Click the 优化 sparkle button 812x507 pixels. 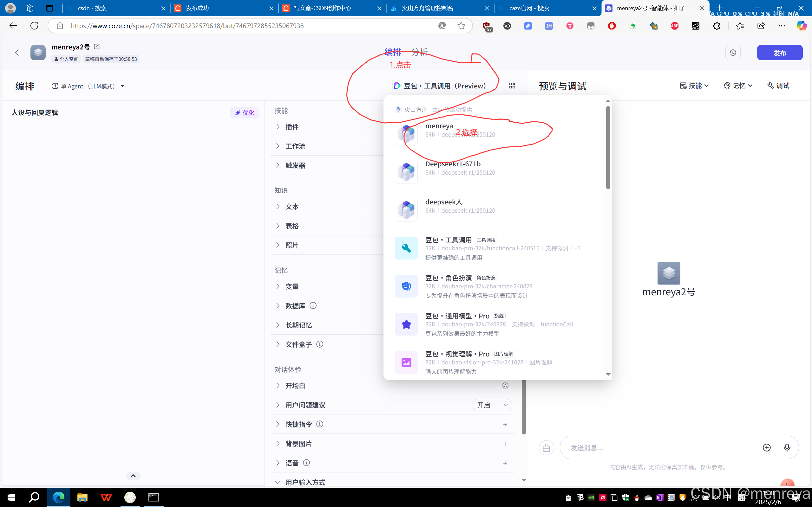244,113
